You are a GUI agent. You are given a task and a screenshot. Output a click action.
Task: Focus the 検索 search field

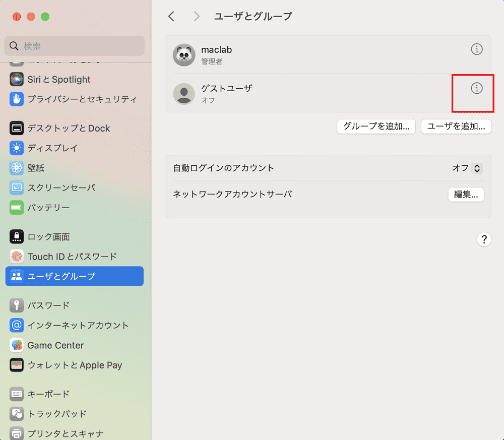(75, 46)
